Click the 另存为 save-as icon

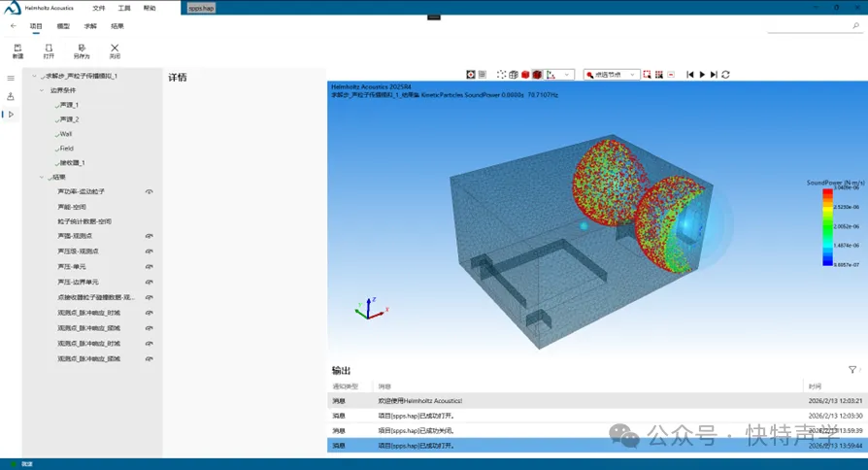click(82, 50)
